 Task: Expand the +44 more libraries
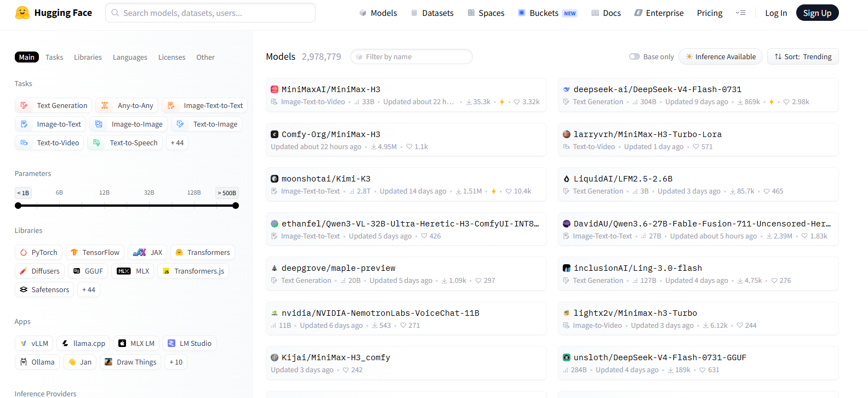[x=89, y=290]
